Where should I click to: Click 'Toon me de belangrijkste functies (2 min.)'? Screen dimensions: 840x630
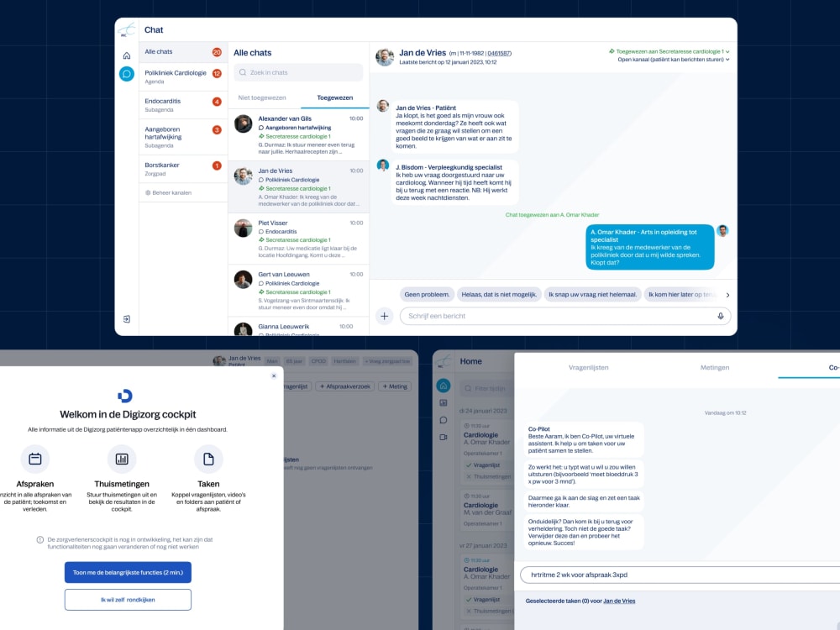[128, 572]
